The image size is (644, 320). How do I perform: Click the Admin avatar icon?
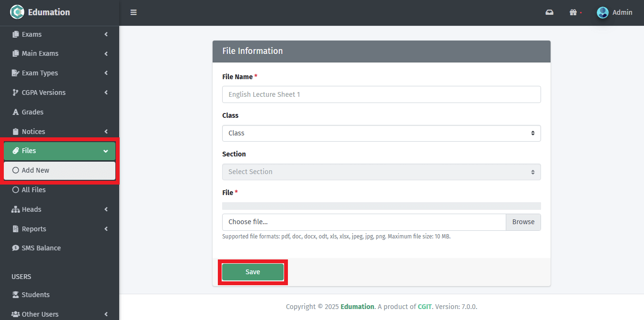click(603, 12)
